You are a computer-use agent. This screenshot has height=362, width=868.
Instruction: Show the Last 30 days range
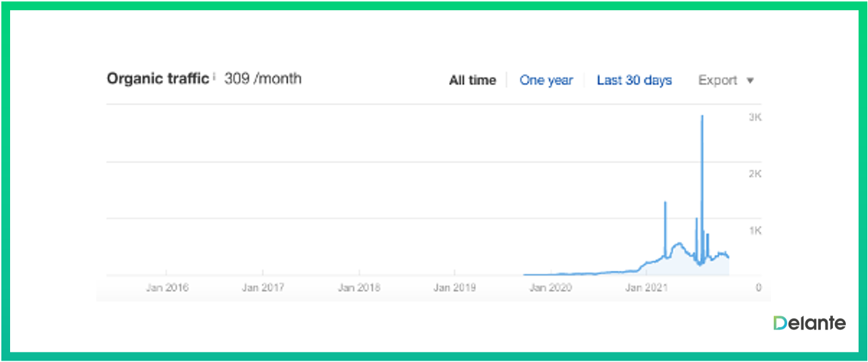click(634, 80)
